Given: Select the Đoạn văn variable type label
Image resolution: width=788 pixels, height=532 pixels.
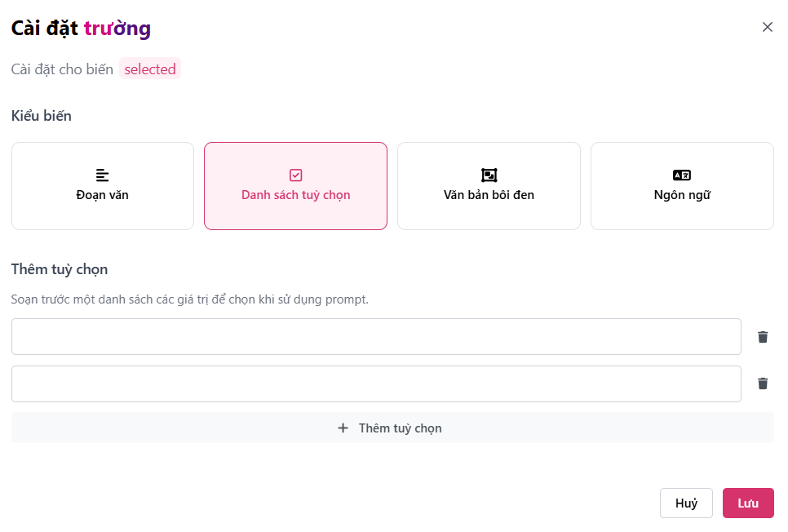Looking at the screenshot, I should click(102, 195).
